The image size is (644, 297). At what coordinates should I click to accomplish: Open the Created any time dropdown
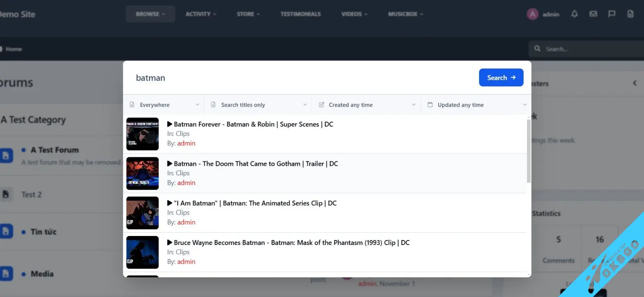point(366,105)
